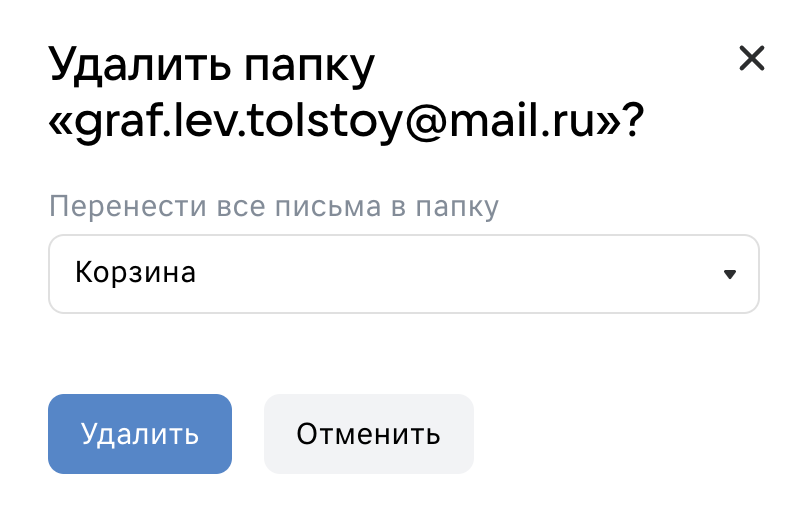Viewport: 806px width, 516px height.
Task: Click the graf.lev.tolstoy@mail.ru folder name in title
Action: (342, 123)
